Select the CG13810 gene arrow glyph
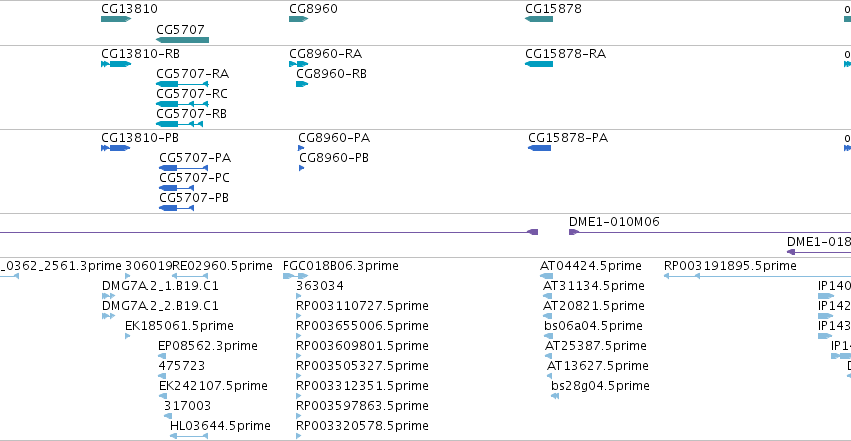The height and width of the screenshot is (441, 851). coord(116,19)
